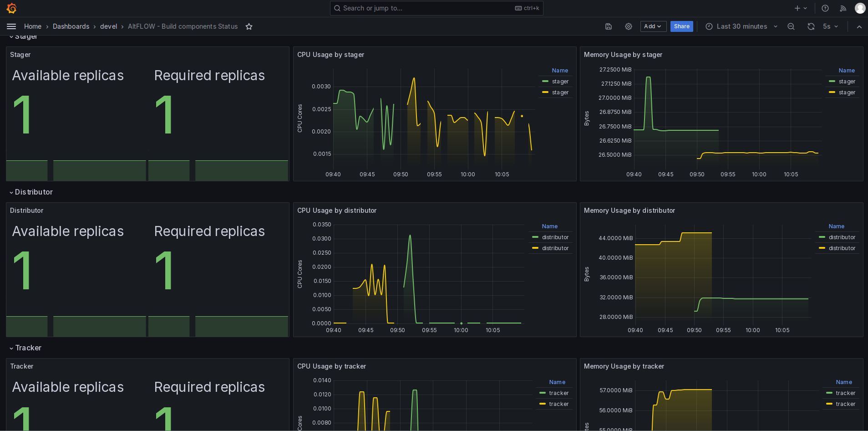Toggle yellow distributor series in Memory legend
This screenshot has height=431, width=868.
[837, 248]
